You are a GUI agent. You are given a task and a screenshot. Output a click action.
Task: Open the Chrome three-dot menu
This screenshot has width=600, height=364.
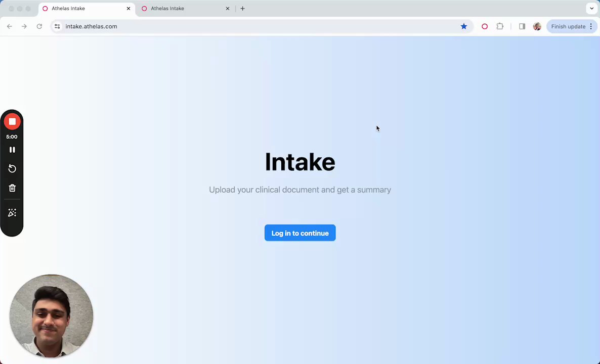(591, 26)
